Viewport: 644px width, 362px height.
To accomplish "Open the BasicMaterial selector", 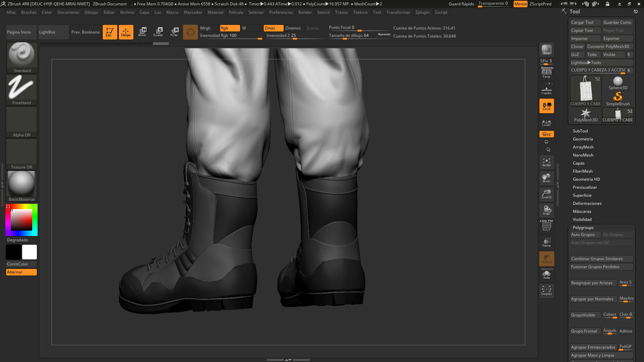I will tap(22, 186).
